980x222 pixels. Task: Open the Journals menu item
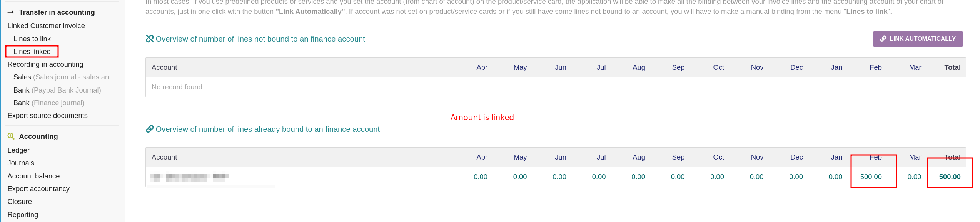tap(21, 163)
